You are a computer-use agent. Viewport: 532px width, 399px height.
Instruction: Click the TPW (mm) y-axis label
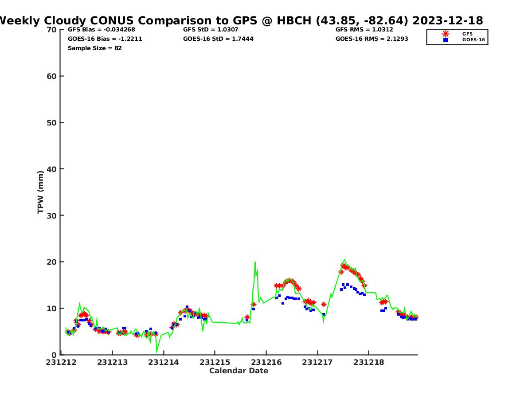(41, 192)
